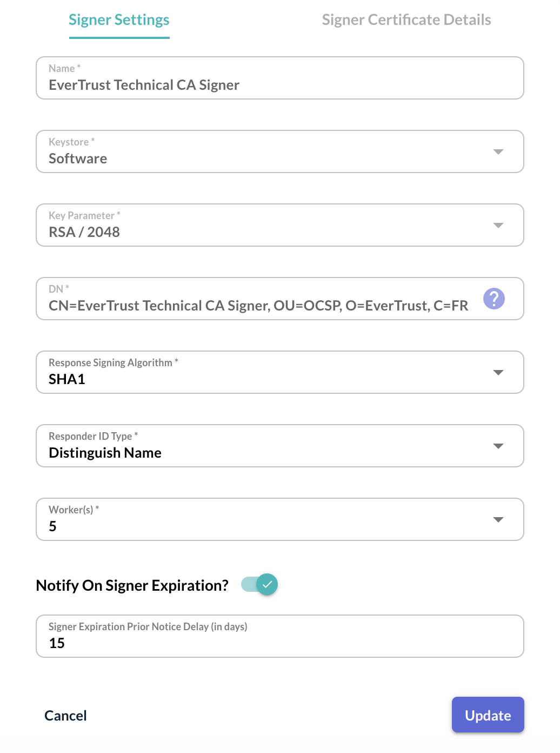
Task: Click the Worker(s) value showing 5
Action: 52,526
